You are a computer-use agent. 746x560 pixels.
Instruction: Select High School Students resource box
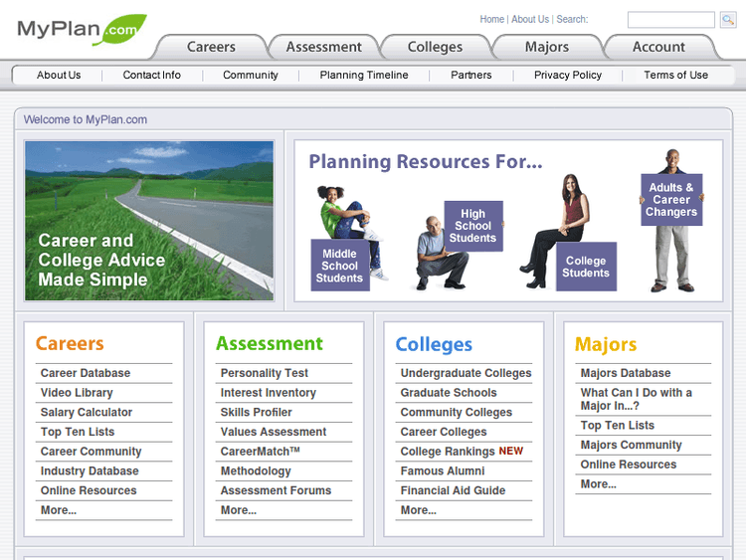(x=473, y=226)
